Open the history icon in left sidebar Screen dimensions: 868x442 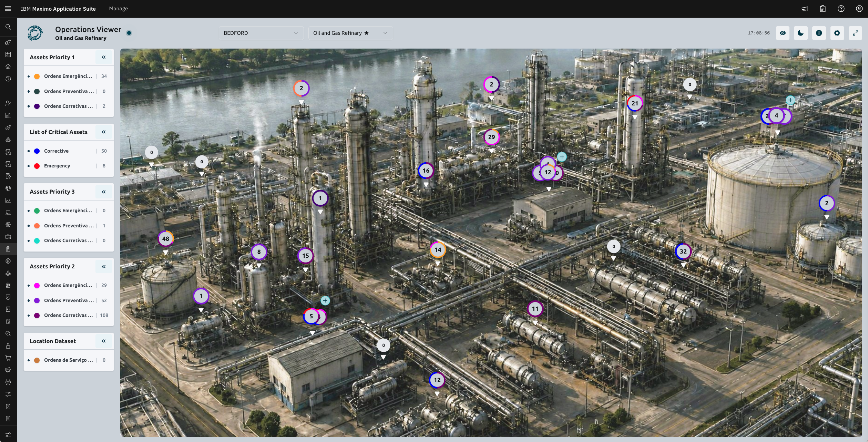point(8,79)
